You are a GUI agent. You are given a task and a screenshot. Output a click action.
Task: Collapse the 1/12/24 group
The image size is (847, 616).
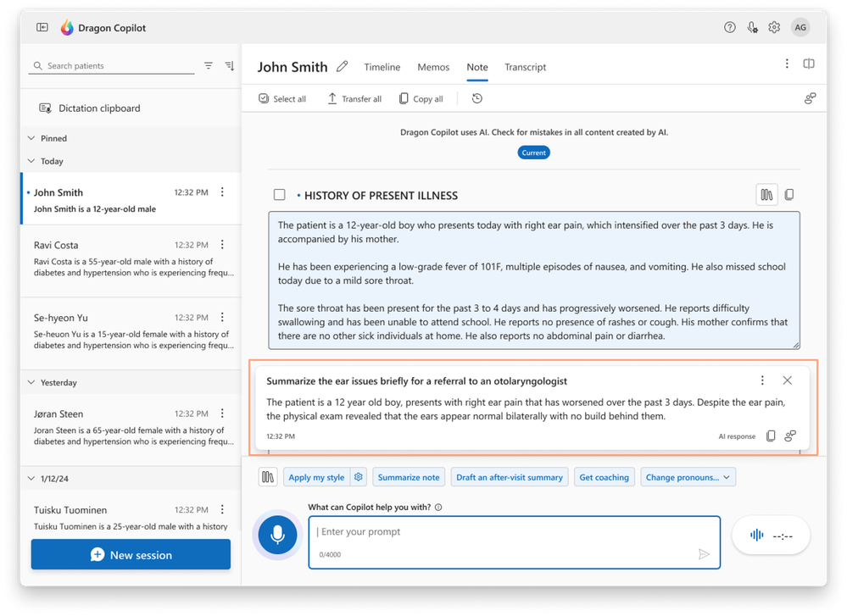(x=31, y=479)
